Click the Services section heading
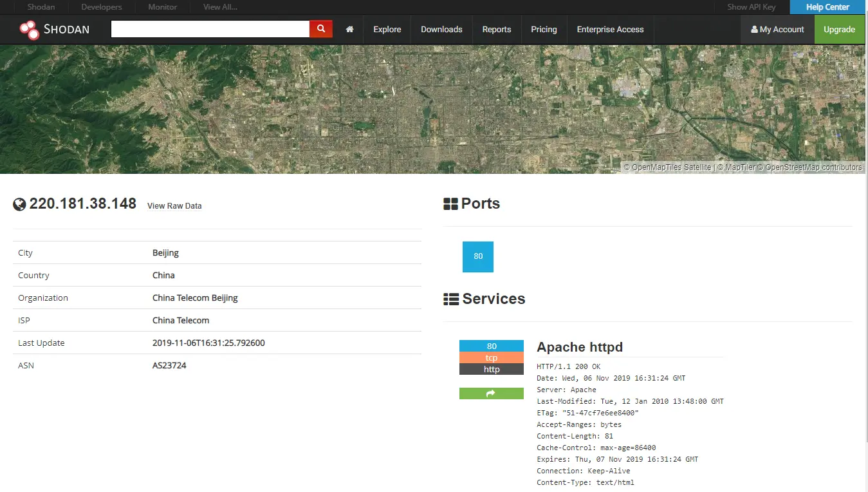868x492 pixels. tap(494, 299)
